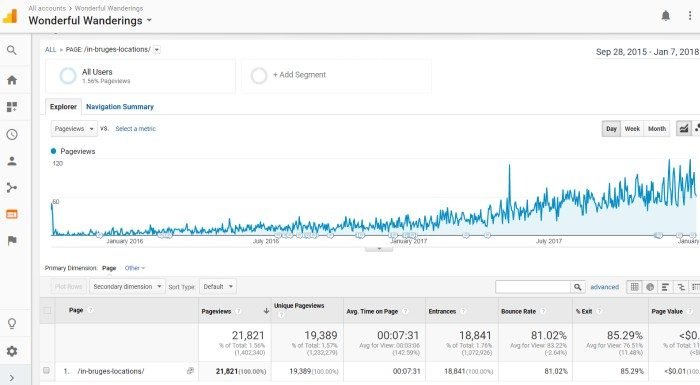The height and width of the screenshot is (385, 700).
Task: Sort by Pageviews column header
Action: [x=216, y=311]
